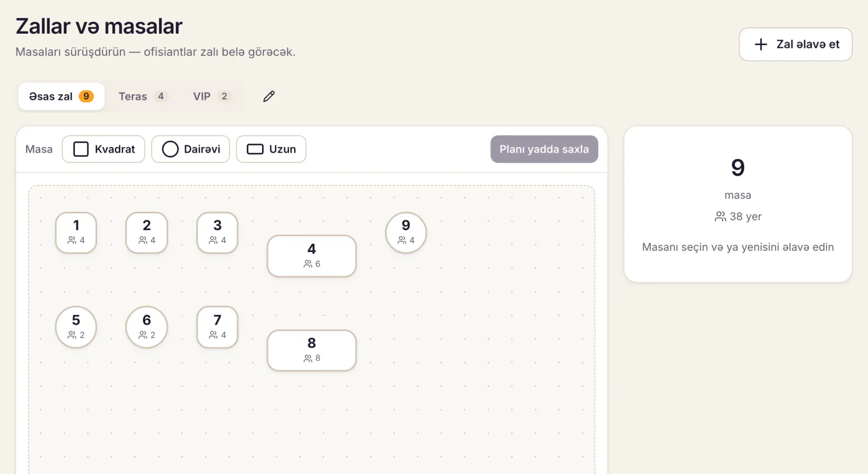Click the square icon on Kvadrat button
This screenshot has height=474, width=868.
81,149
